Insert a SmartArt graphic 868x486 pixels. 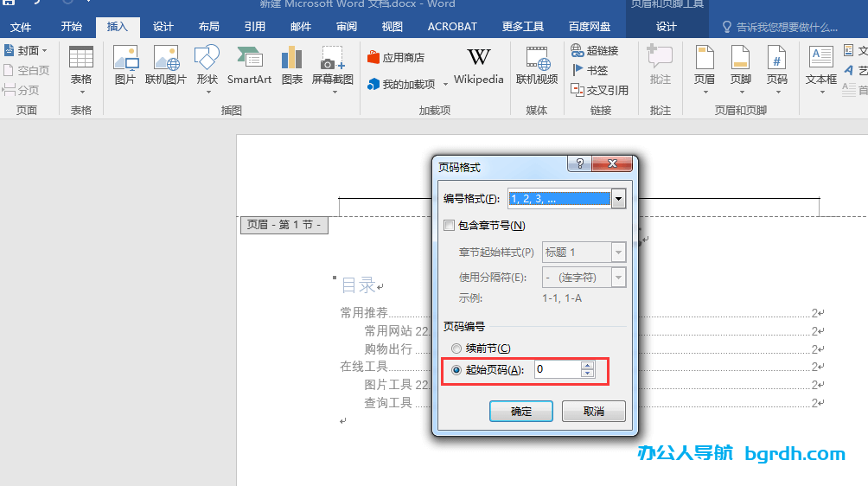tap(249, 66)
